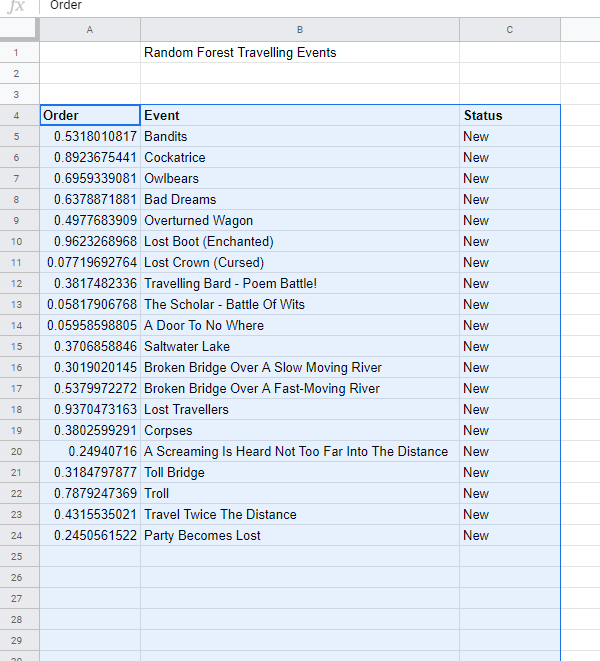Click order value 0.5379972272
600x661 pixels.
90,389
